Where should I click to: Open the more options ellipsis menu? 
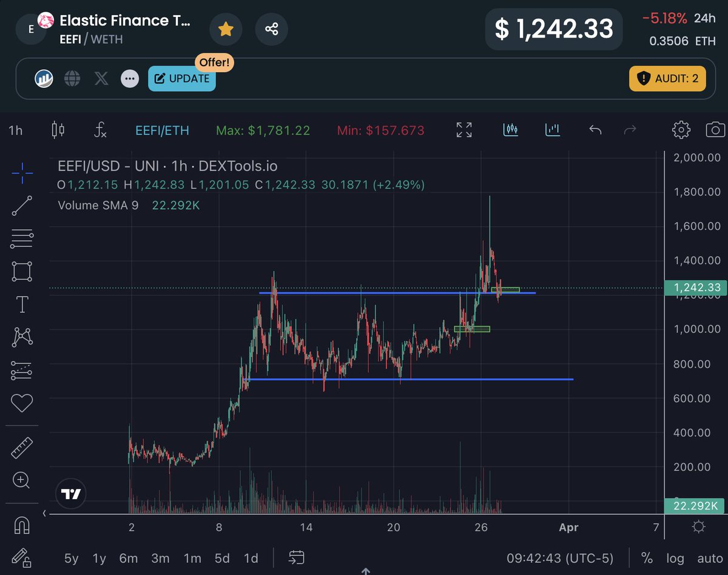tap(130, 79)
